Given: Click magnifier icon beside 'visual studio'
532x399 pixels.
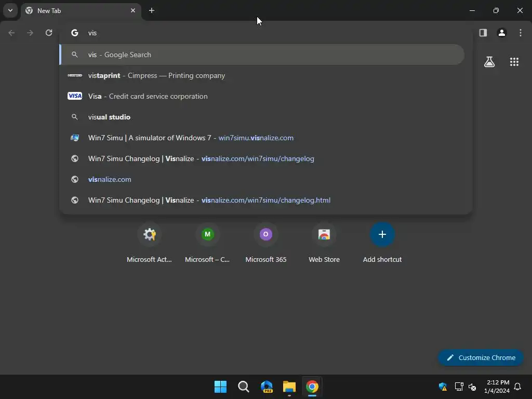Looking at the screenshot, I should (75, 117).
